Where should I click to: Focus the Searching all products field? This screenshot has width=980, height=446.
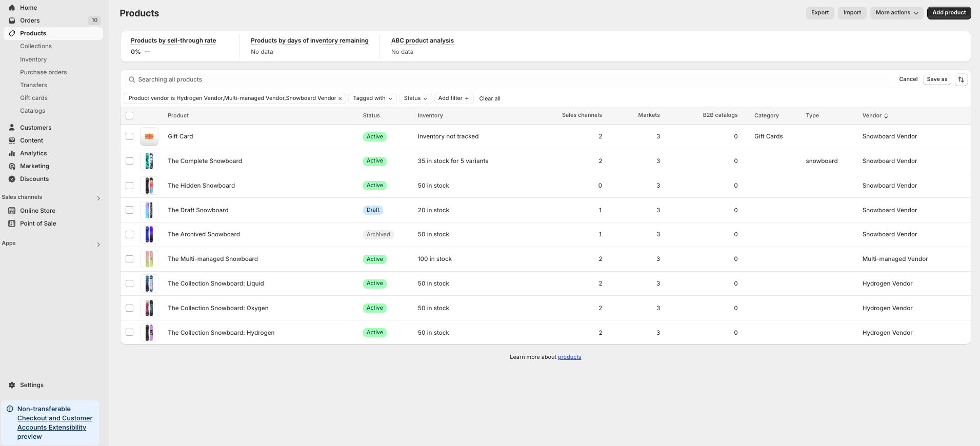click(x=508, y=79)
